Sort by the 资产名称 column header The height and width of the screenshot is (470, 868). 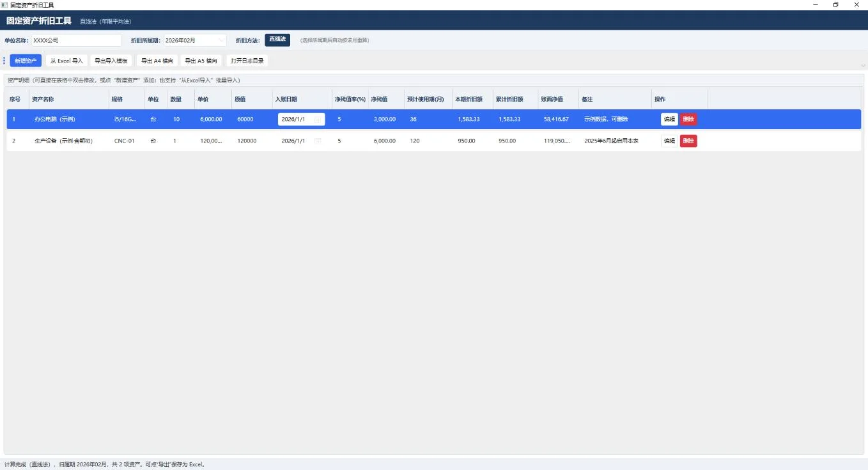(68, 99)
